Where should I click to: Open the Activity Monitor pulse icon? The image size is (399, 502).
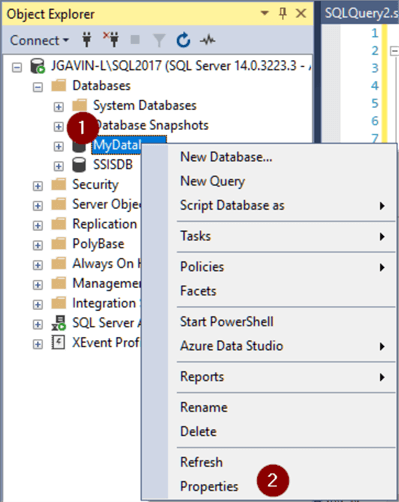(207, 40)
